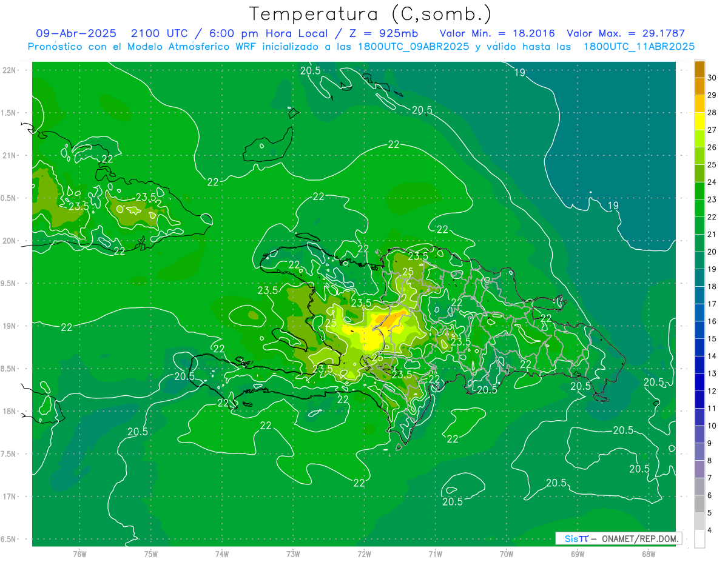
Task: Click the '18N' latitude axis label
Action: 8,411
